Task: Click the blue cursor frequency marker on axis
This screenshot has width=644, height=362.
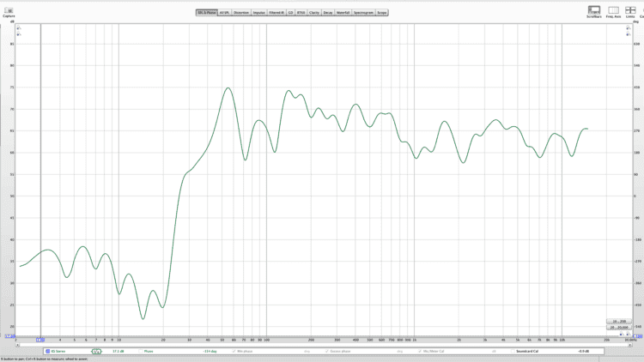Action: [x=39, y=340]
